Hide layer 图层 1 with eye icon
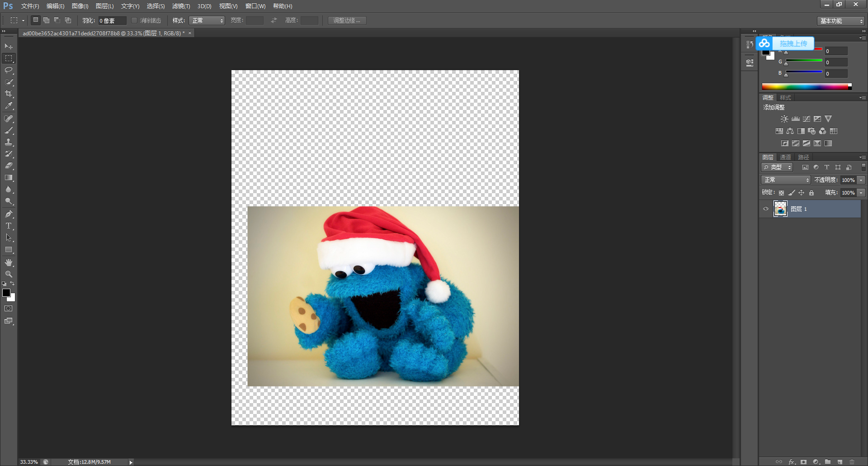The image size is (868, 466). pos(766,209)
